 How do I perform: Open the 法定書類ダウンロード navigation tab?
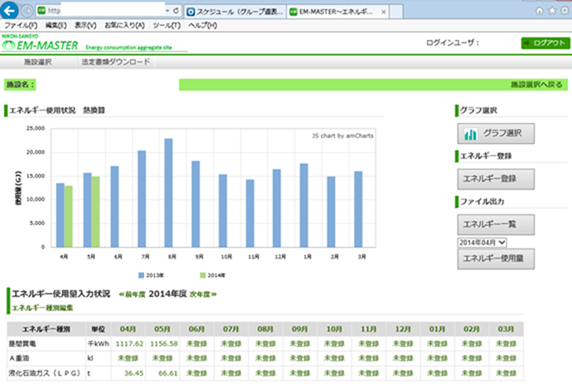pos(115,62)
